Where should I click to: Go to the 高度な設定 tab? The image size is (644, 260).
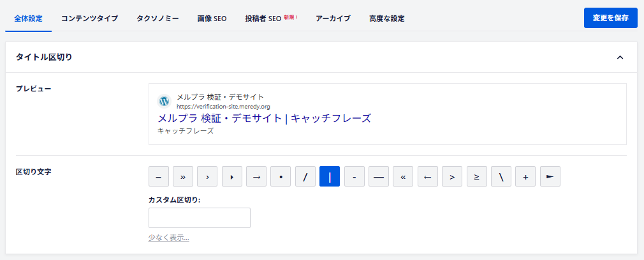[x=386, y=19]
